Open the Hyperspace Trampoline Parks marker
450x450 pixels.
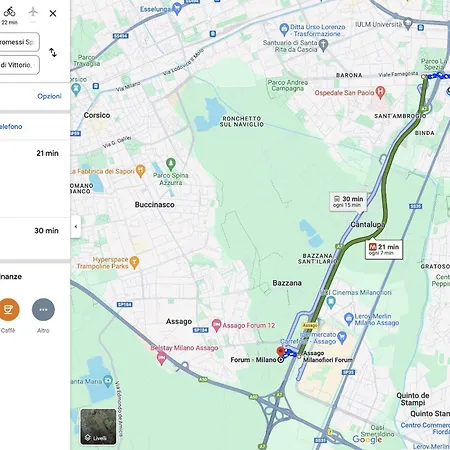click(134, 262)
